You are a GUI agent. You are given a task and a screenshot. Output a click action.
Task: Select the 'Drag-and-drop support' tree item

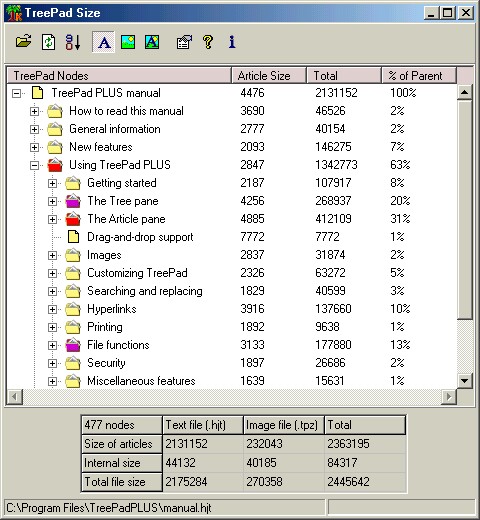coord(140,237)
